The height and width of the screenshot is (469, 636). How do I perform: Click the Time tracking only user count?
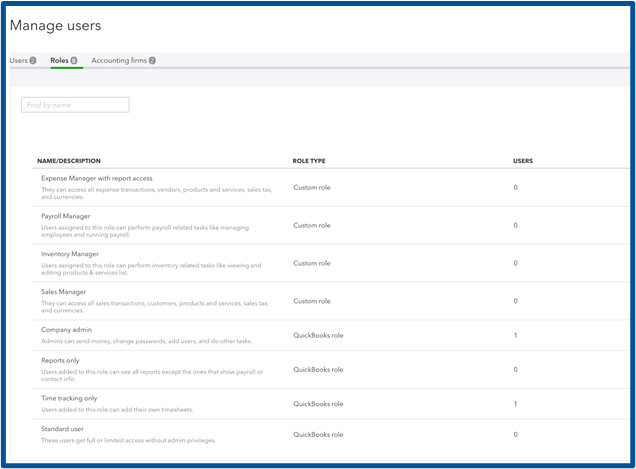click(x=515, y=404)
